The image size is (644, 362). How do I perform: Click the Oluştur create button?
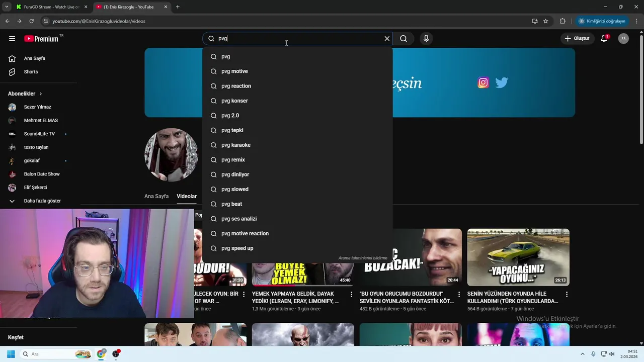tap(577, 39)
